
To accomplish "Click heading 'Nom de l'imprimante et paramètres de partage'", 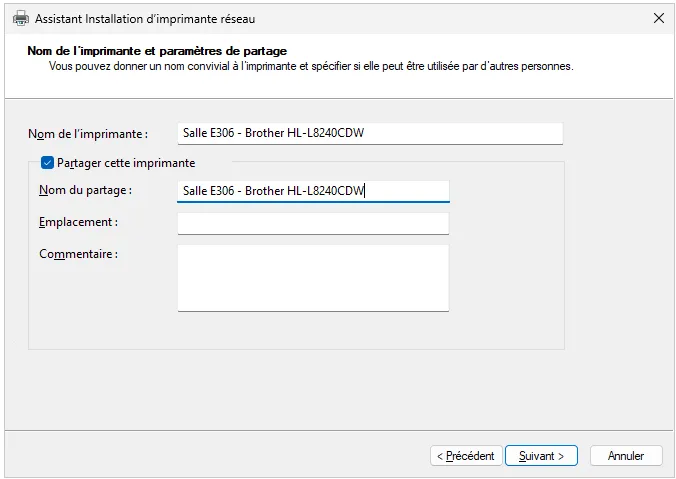I will click(157, 51).
